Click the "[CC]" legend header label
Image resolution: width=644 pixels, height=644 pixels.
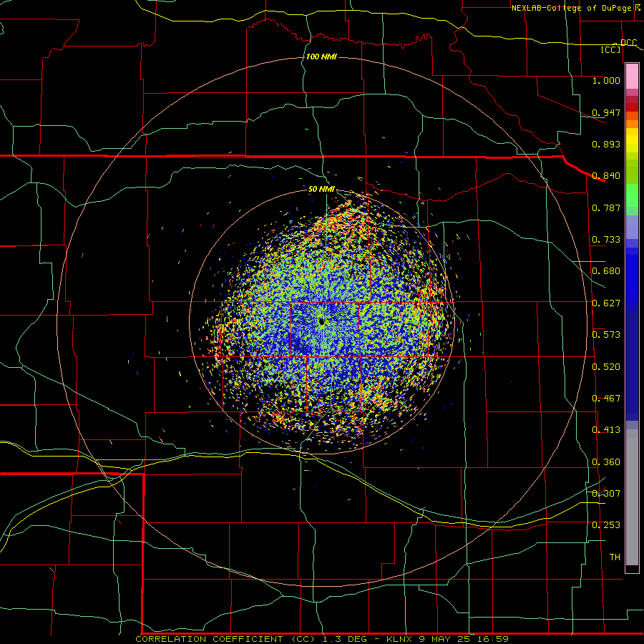pyautogui.click(x=611, y=49)
